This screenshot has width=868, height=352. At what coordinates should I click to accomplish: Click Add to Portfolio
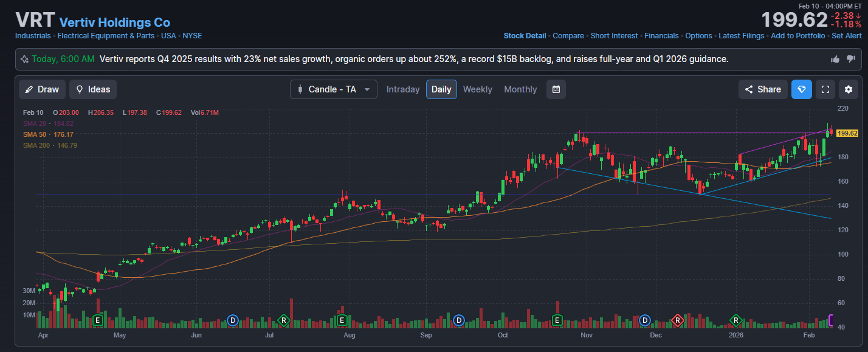tap(798, 36)
